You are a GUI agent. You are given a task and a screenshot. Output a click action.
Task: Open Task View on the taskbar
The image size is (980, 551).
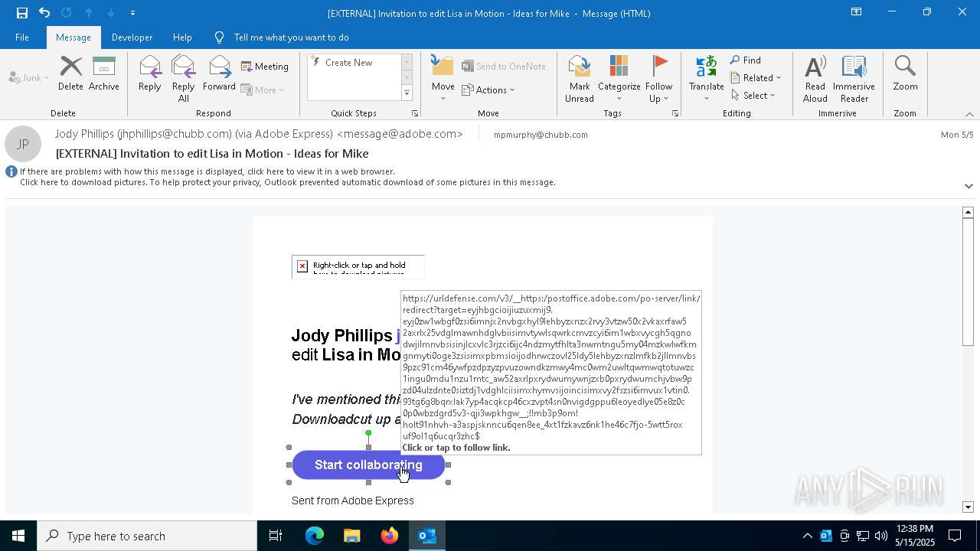tap(276, 536)
